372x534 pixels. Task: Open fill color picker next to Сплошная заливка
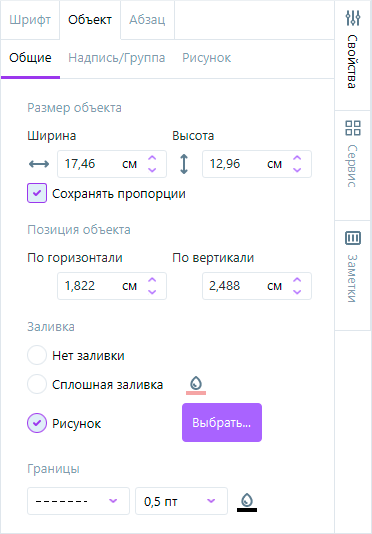tap(196, 385)
